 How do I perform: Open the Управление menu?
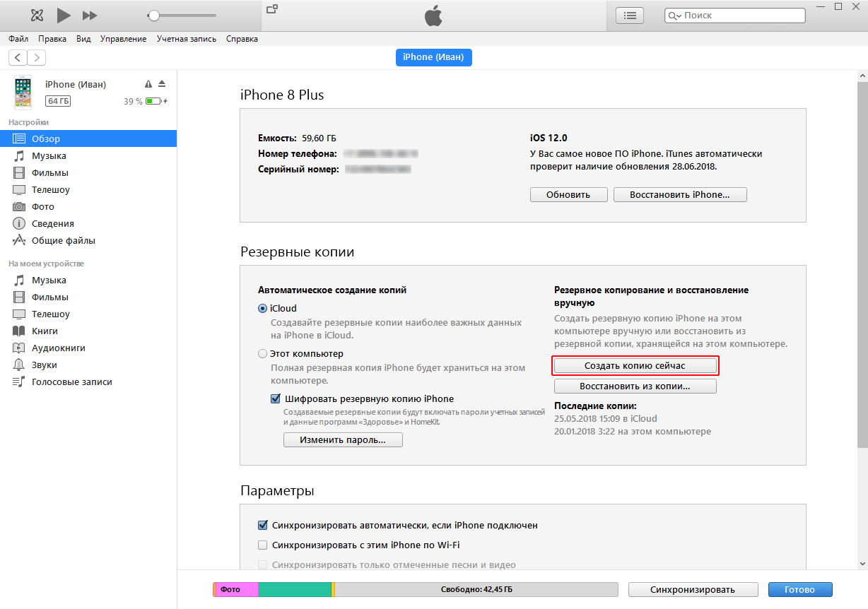[124, 39]
